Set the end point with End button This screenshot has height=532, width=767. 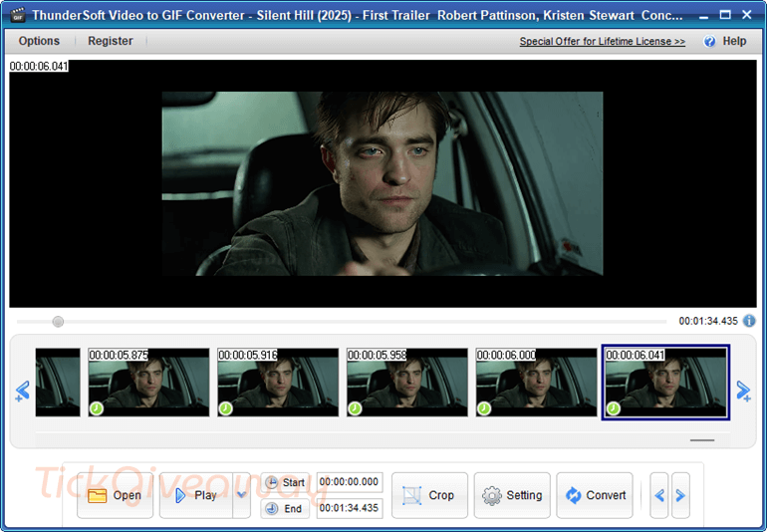(285, 508)
